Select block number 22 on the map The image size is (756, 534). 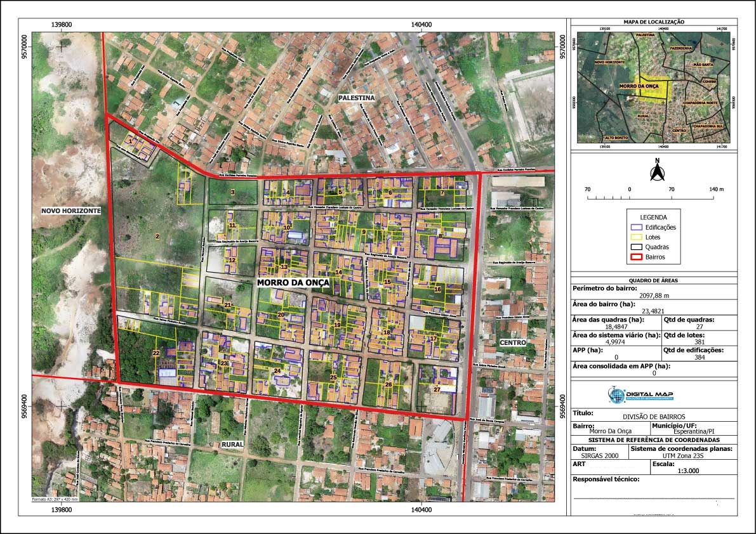click(156, 353)
